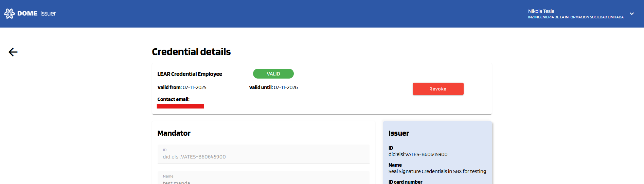
Task: Click the LEAR Credential Employee label
Action: [x=190, y=74]
